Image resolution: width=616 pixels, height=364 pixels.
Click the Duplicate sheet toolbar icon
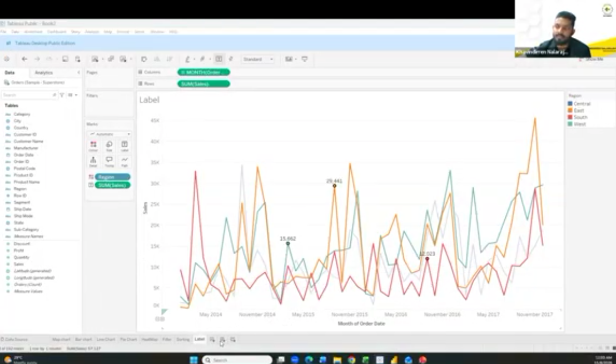pyautogui.click(x=111, y=59)
